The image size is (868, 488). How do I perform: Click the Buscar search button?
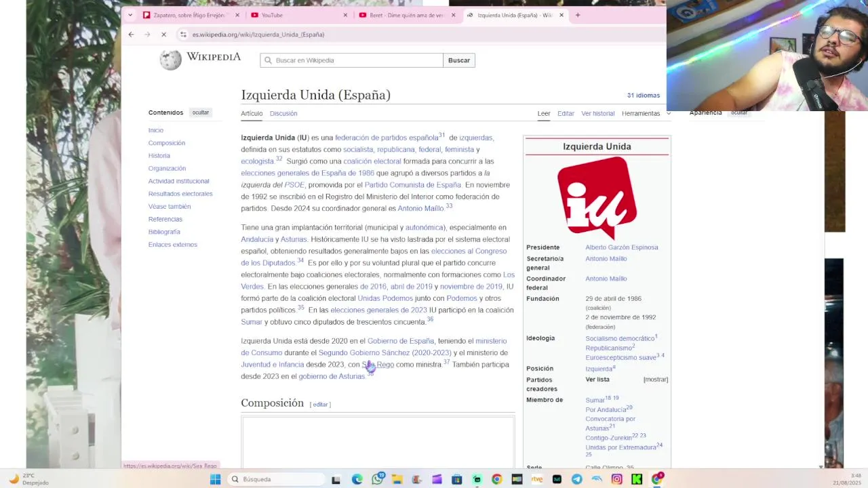coord(459,60)
